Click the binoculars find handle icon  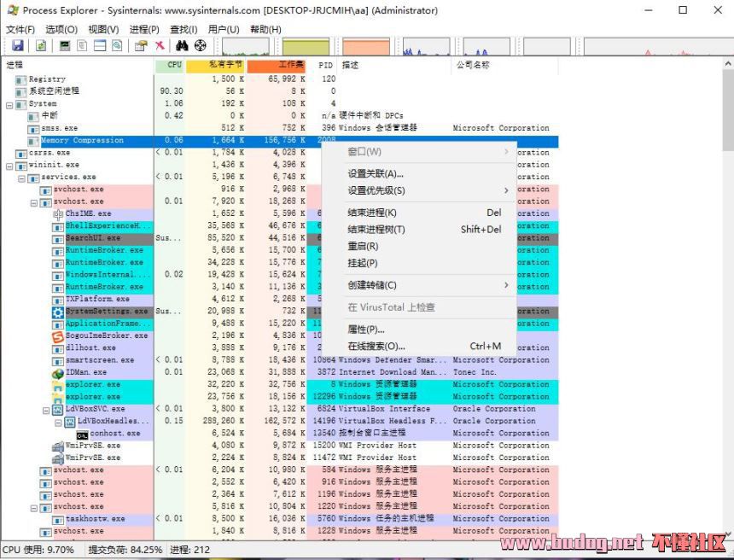pyautogui.click(x=182, y=45)
